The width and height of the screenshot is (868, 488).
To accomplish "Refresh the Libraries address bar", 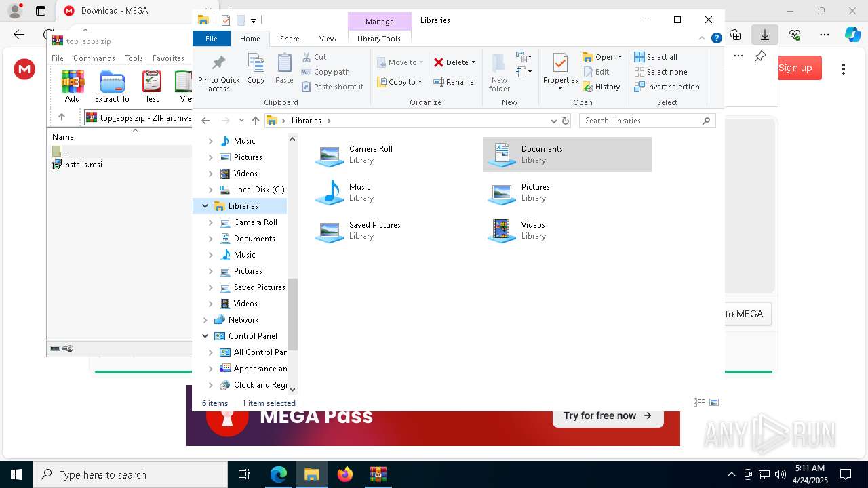I will coord(566,121).
